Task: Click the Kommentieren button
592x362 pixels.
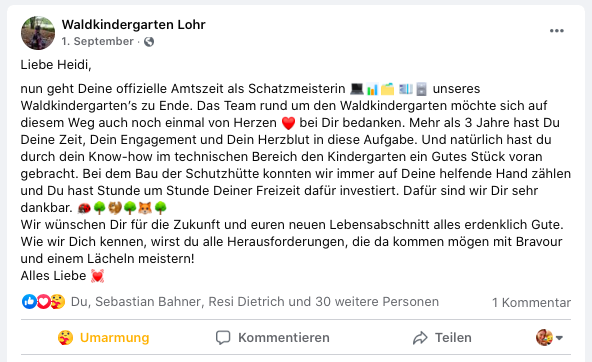Action: [272, 337]
